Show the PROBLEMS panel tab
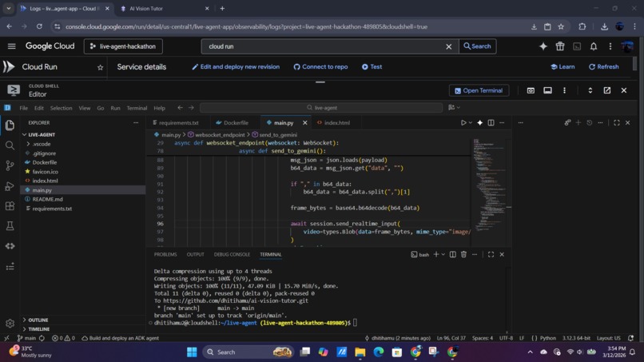 pyautogui.click(x=165, y=254)
